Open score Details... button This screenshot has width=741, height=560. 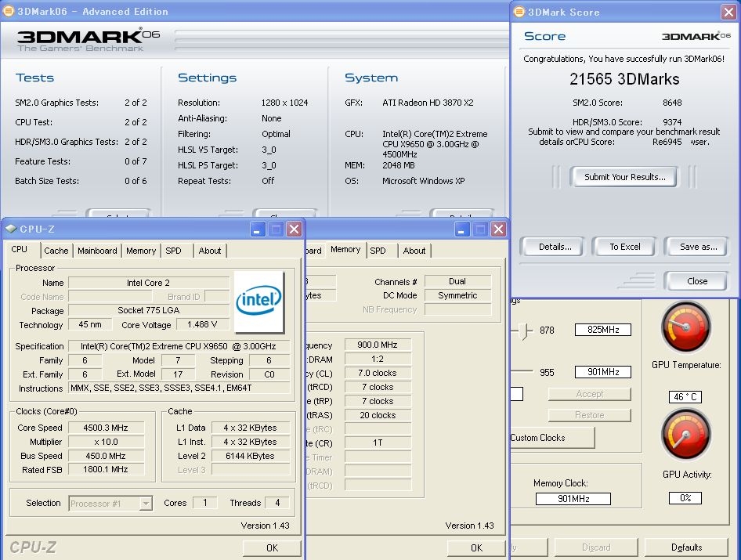[x=555, y=247]
